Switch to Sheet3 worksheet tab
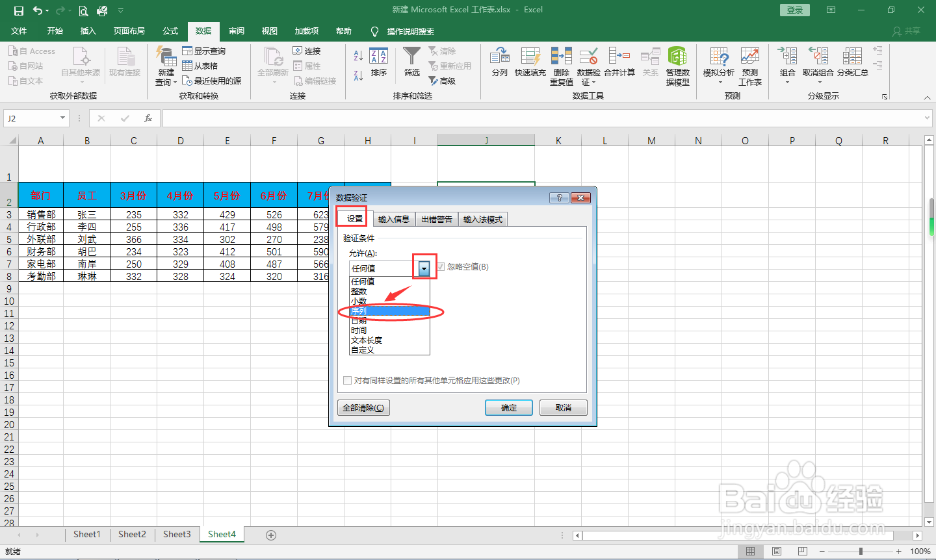This screenshot has width=936, height=560. [177, 535]
